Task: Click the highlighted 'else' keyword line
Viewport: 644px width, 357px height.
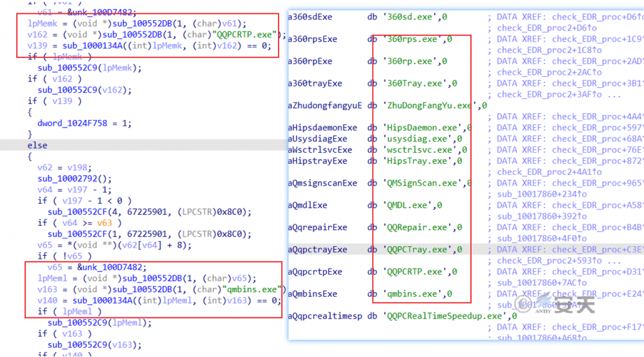Action: tap(37, 145)
